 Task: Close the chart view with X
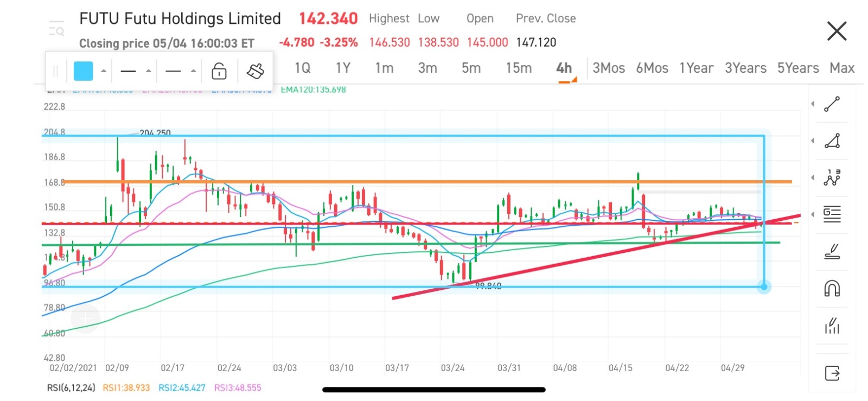[837, 31]
